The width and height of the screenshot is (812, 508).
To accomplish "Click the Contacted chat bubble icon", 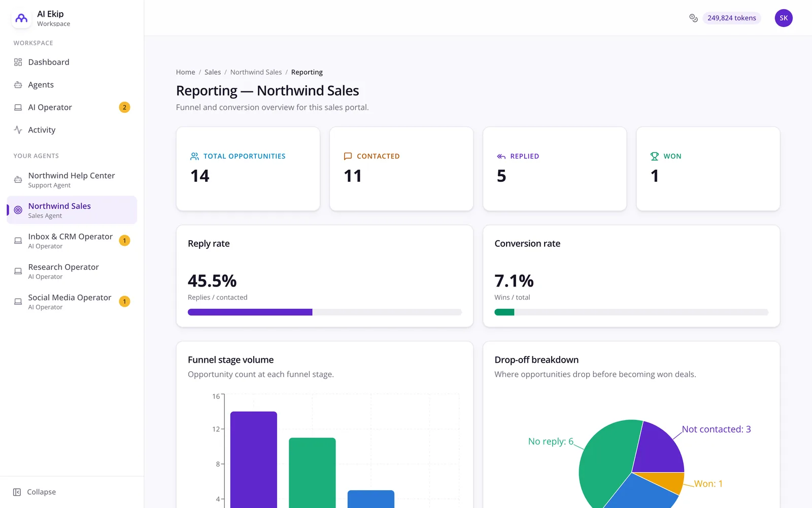I will (x=348, y=156).
